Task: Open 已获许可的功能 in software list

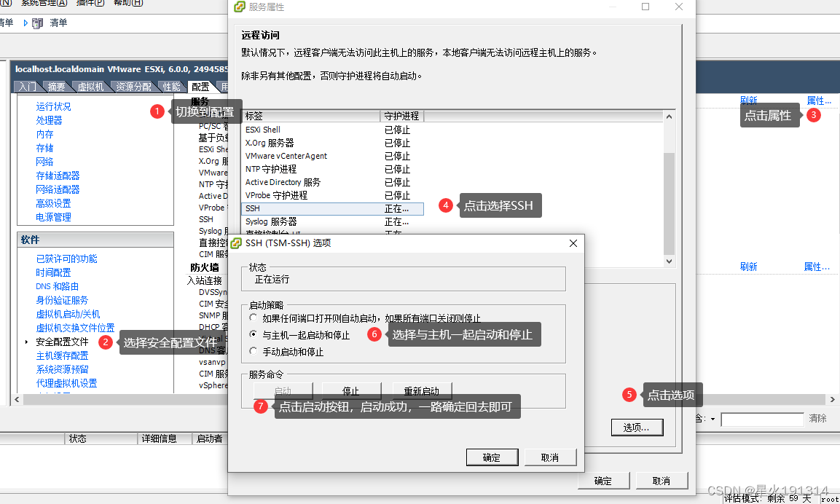Action: [67, 259]
